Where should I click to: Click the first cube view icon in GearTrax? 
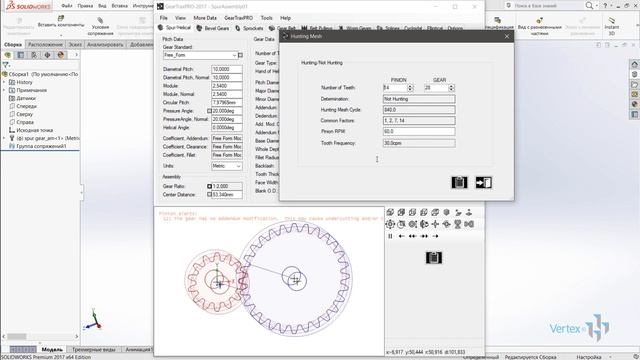[390, 212]
